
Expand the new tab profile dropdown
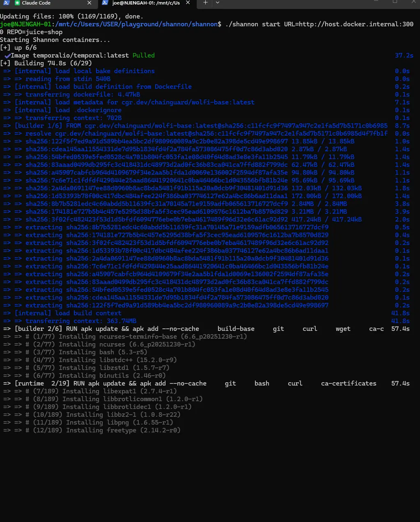click(x=218, y=2)
